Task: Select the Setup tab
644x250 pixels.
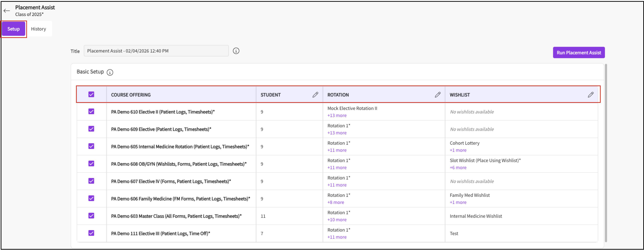Action: point(13,29)
